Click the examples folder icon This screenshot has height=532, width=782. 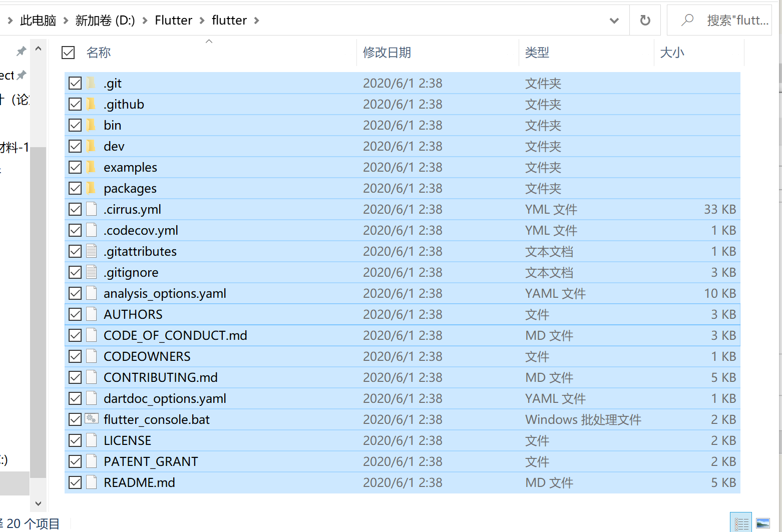tap(91, 167)
